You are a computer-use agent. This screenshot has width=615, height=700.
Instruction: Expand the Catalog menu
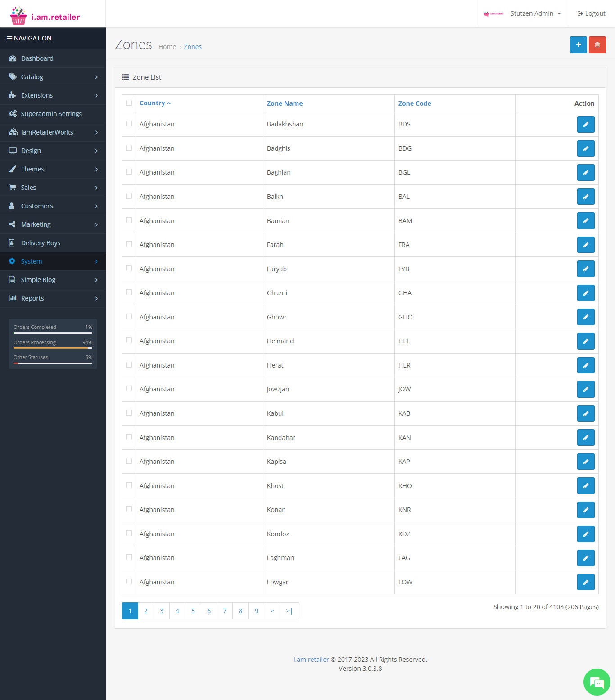point(53,77)
